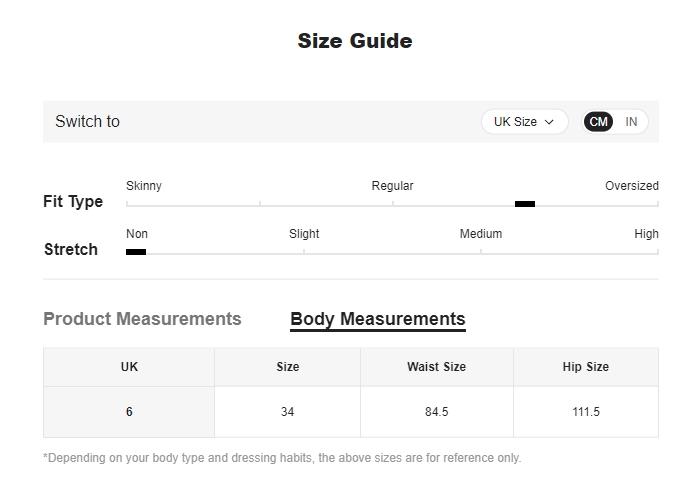Screen dimensions: 689x489
Task: Select the Body Measurements tab
Action: [x=377, y=319]
